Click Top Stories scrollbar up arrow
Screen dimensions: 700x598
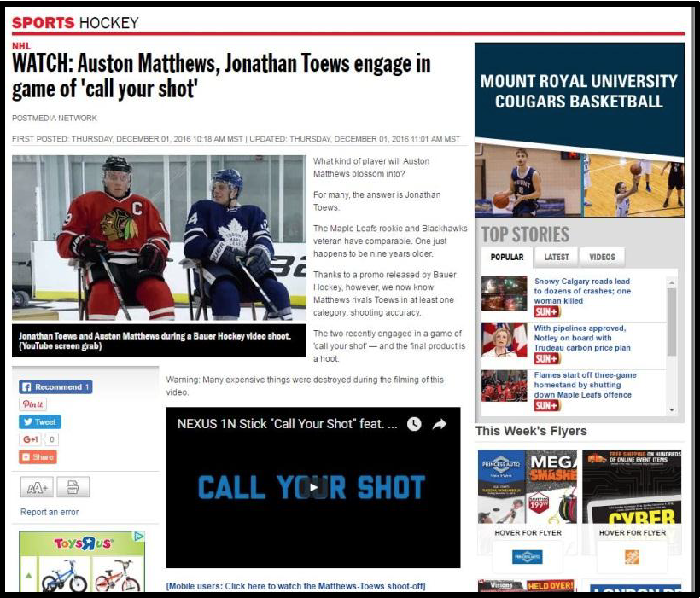pos(672,282)
